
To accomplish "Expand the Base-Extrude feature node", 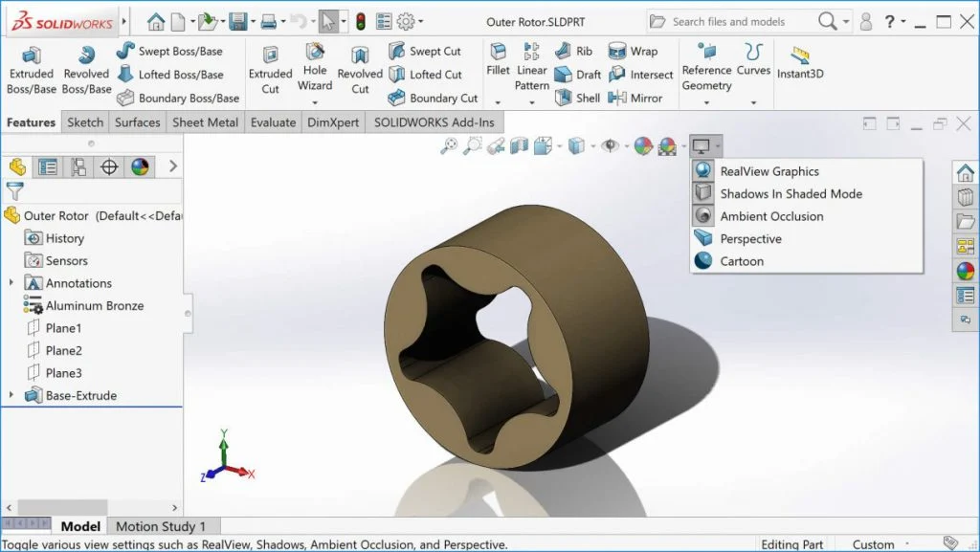I will pos(11,395).
